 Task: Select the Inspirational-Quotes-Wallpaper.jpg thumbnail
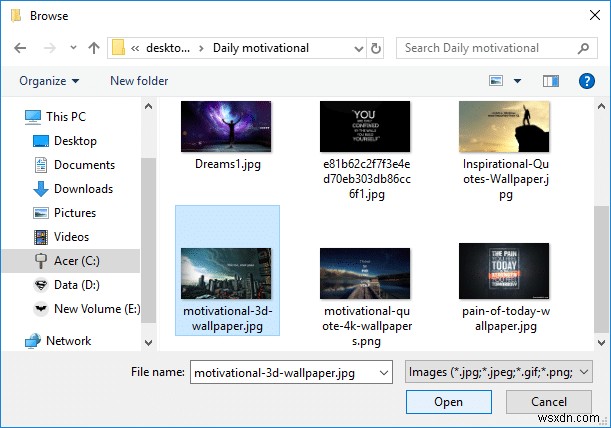(x=504, y=126)
